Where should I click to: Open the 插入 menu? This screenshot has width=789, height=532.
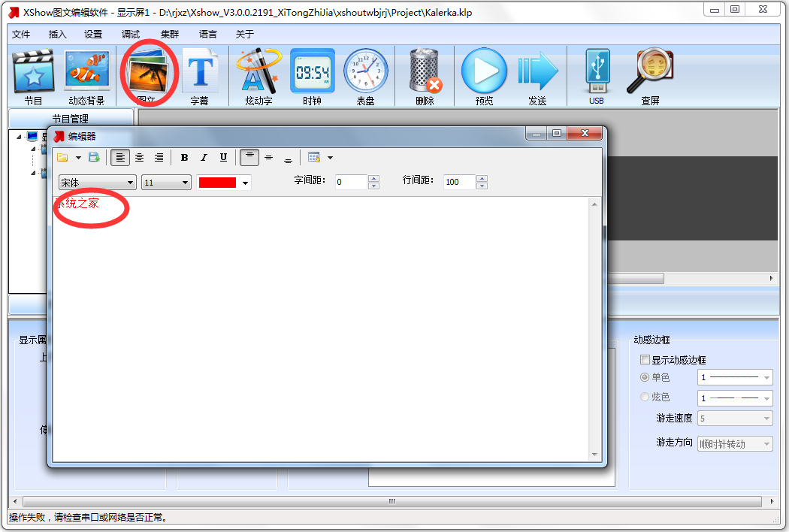[x=57, y=34]
